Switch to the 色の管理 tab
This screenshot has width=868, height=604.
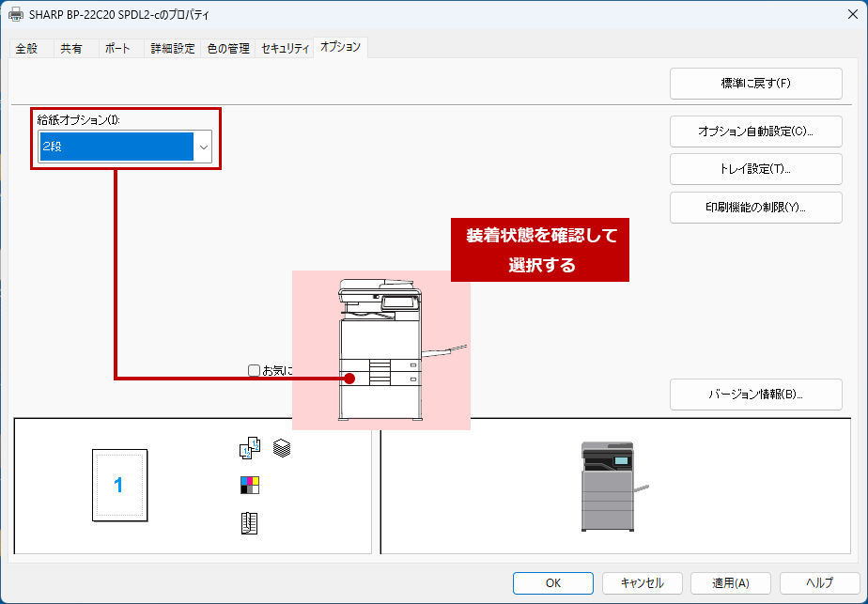[x=228, y=49]
